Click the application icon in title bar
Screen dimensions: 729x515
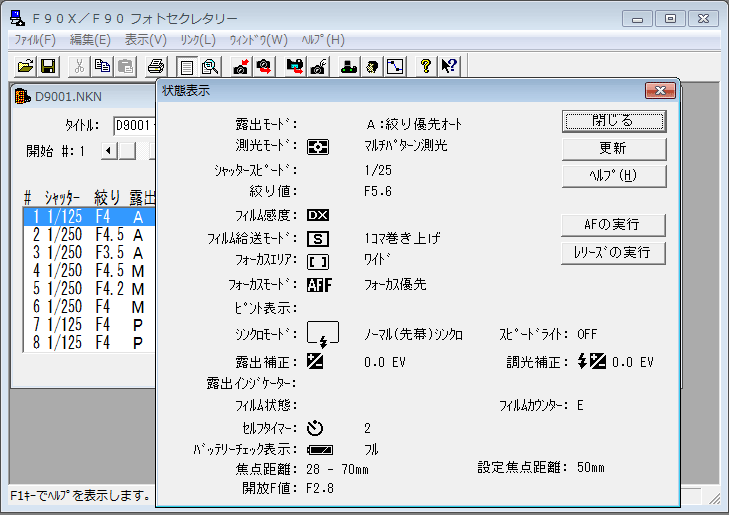click(x=18, y=18)
